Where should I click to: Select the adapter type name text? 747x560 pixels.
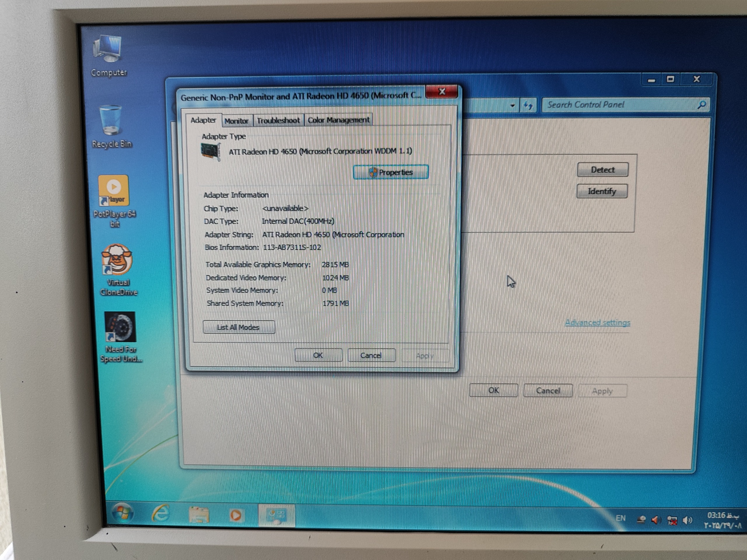point(320,151)
